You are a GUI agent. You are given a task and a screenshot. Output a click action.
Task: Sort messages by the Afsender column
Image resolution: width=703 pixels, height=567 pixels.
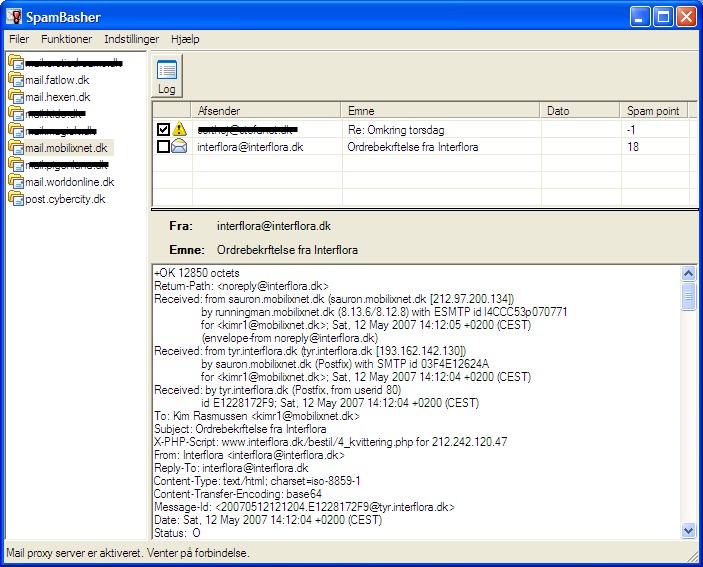(x=266, y=111)
